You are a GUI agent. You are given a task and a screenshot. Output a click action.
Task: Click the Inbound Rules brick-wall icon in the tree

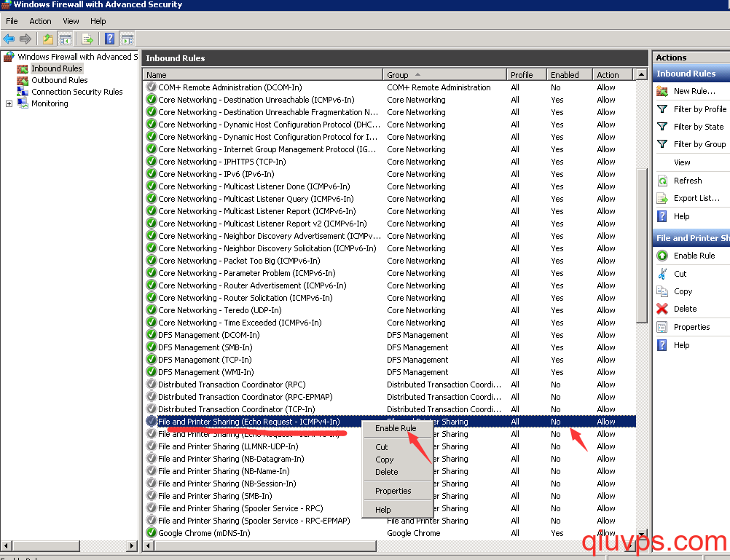pyautogui.click(x=23, y=69)
